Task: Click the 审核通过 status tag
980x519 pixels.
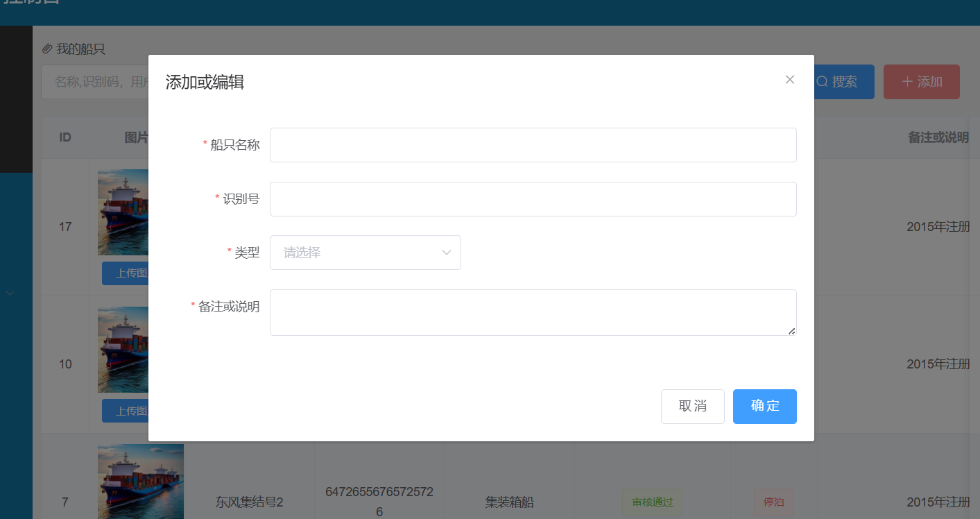Action: pos(653,502)
